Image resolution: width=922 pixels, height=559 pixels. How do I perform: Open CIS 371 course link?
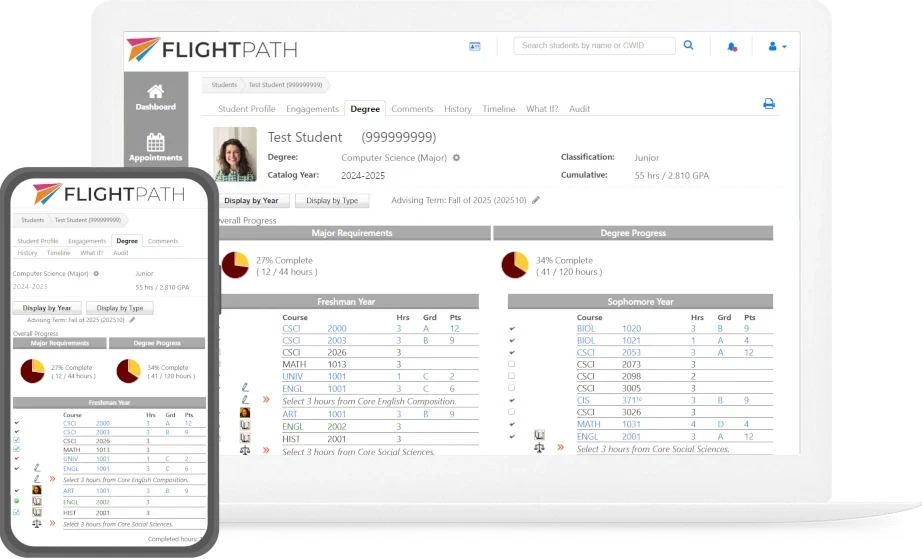tap(609, 400)
